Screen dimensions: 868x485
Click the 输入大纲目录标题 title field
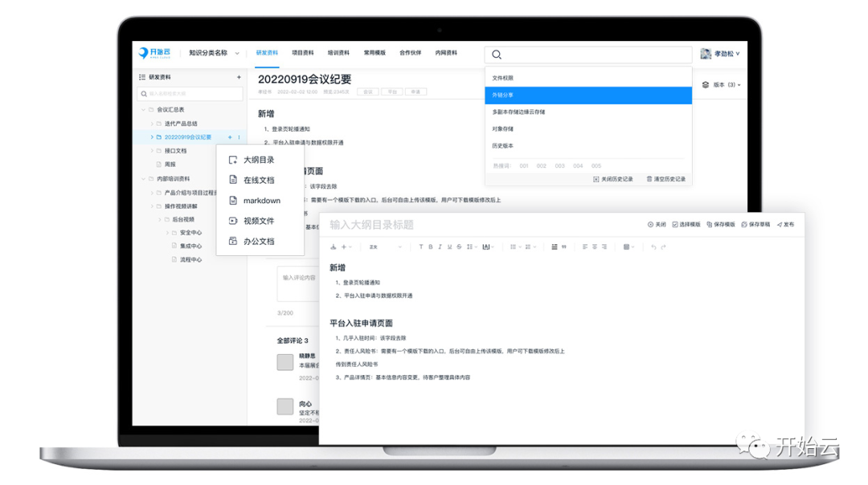coord(371,225)
